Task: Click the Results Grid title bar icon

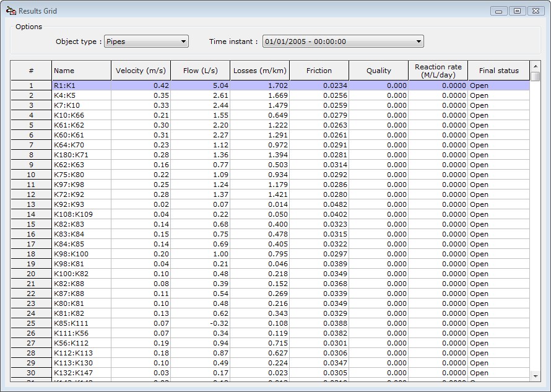Action: pos(11,11)
